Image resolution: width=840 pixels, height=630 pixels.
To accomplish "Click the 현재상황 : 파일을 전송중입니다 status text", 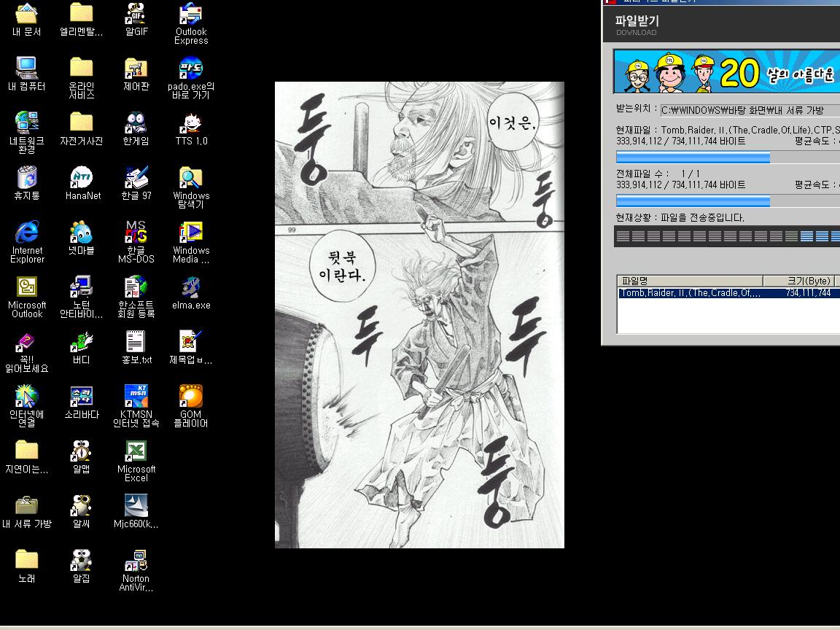I will 680,217.
